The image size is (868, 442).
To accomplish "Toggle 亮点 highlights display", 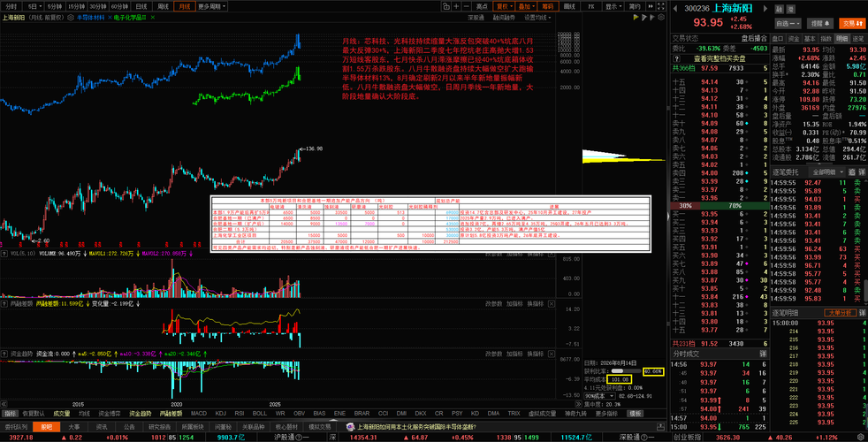I will coord(482,7).
